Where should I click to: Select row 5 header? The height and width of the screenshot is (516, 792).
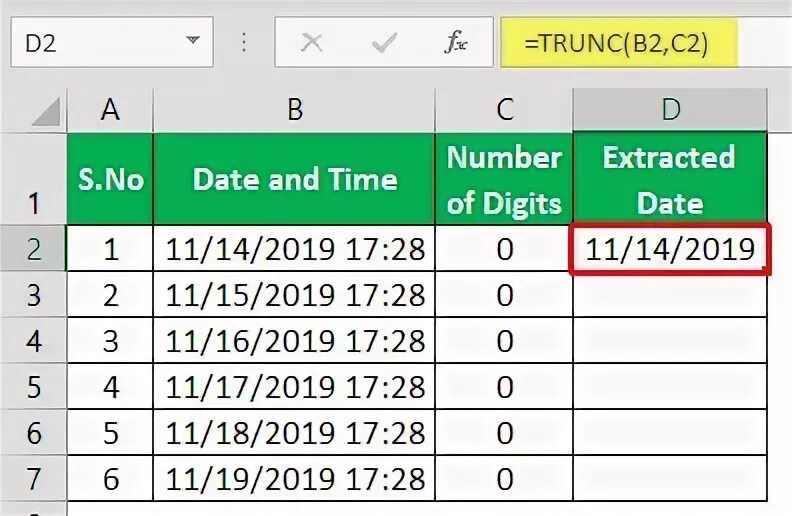[x=32, y=387]
